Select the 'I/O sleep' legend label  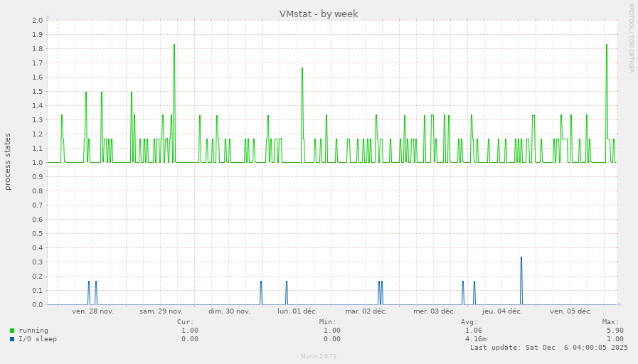38,339
